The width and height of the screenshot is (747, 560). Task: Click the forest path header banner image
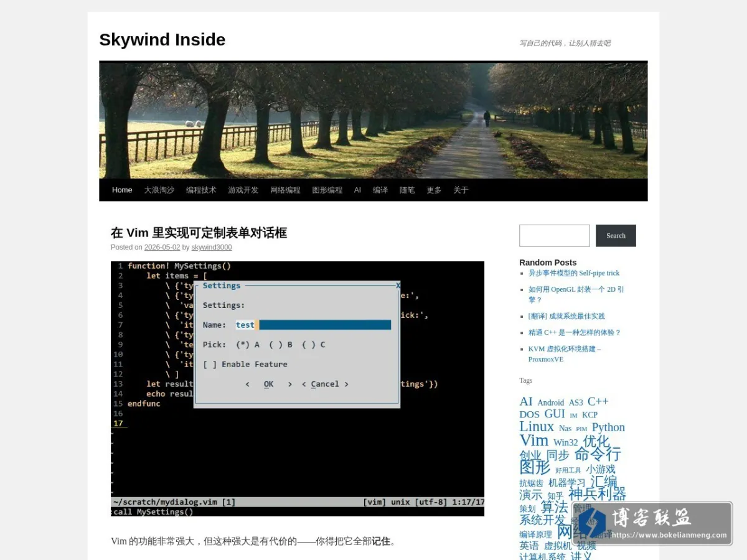pos(374,120)
